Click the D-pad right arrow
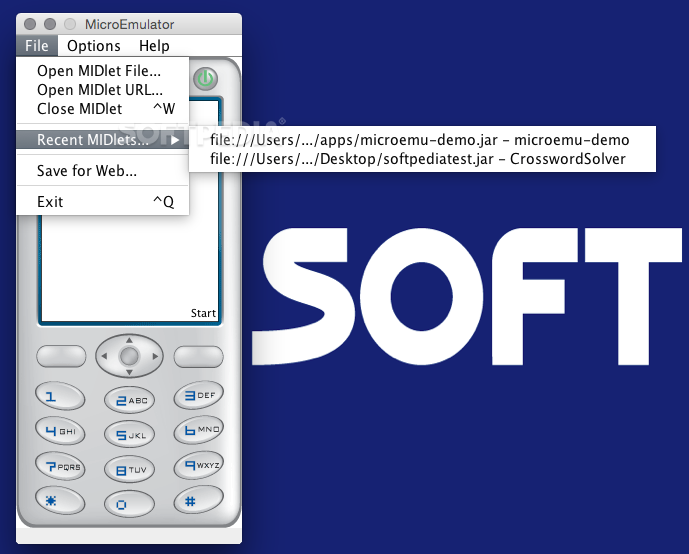This screenshot has width=689, height=554. tap(155, 356)
